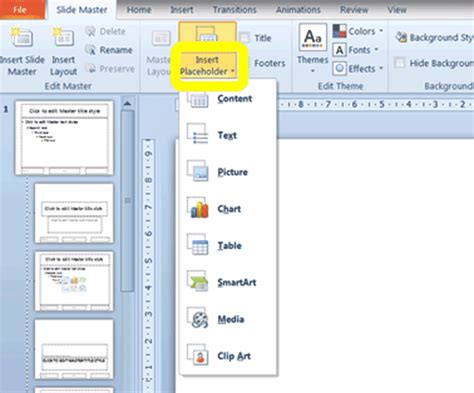Select the section header layout thumbnail
The image size is (474, 393).
(x=74, y=349)
